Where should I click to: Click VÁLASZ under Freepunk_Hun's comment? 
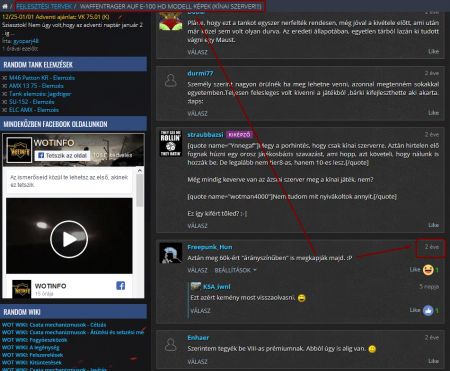(x=197, y=270)
